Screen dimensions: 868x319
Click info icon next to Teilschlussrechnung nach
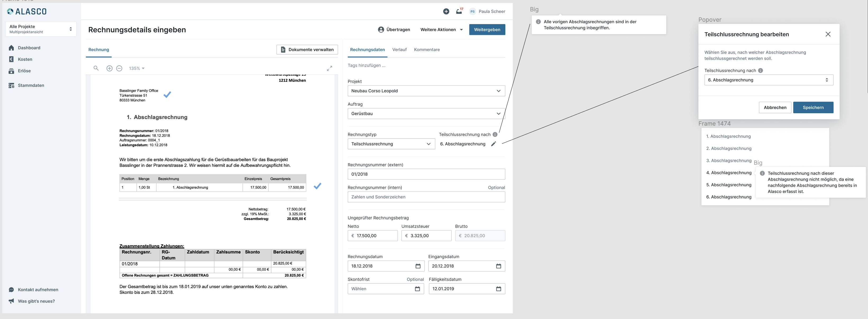495,134
